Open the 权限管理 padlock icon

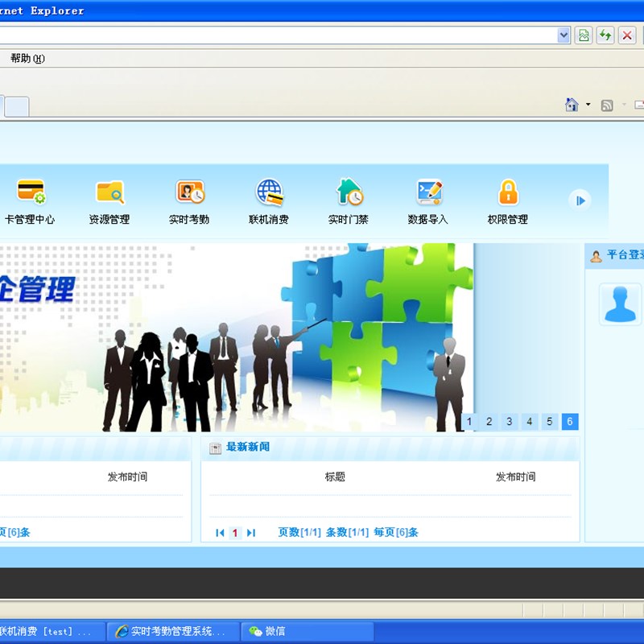click(x=509, y=192)
